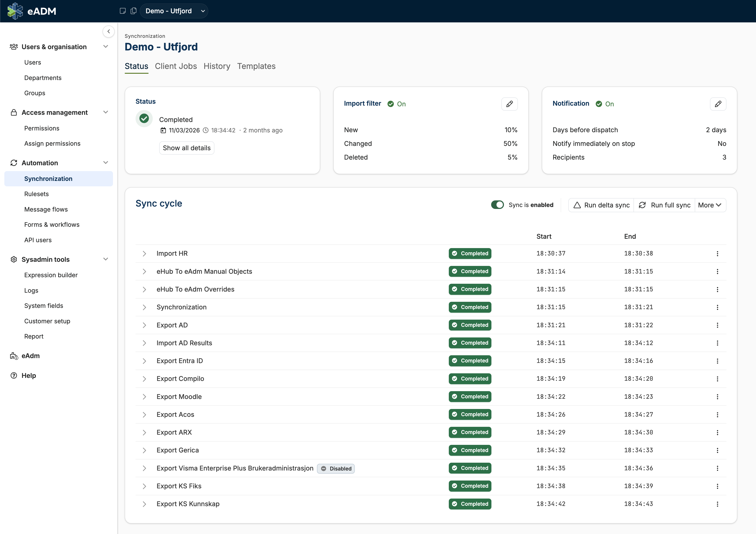This screenshot has height=534, width=756.
Task: Open Expression builder in the sidebar
Action: pyautogui.click(x=51, y=275)
